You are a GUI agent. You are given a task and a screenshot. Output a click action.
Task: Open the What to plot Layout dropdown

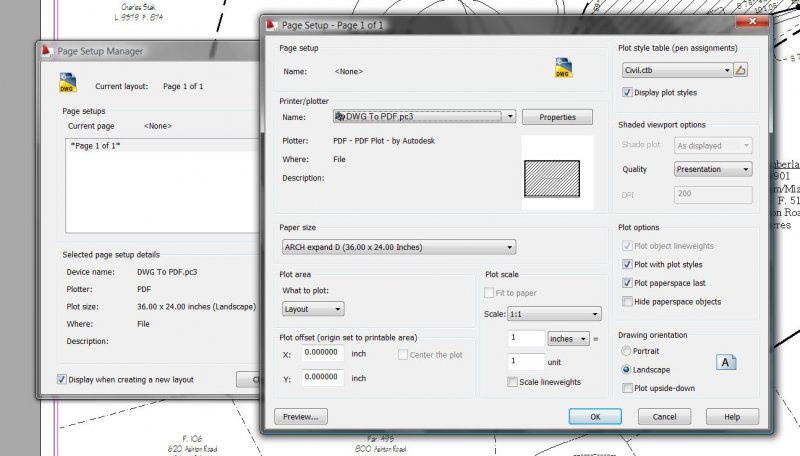(x=313, y=309)
